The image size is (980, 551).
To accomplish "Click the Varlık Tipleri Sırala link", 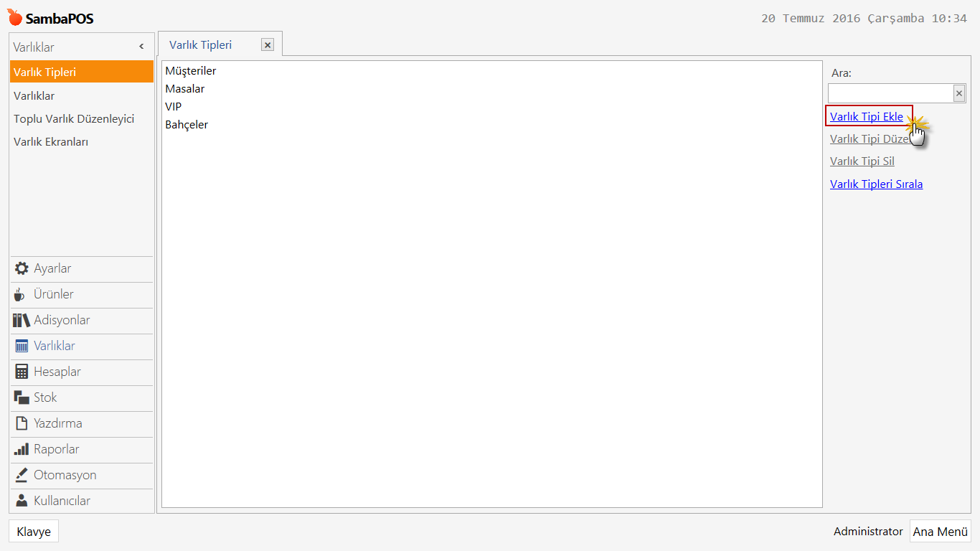I will 877,184.
